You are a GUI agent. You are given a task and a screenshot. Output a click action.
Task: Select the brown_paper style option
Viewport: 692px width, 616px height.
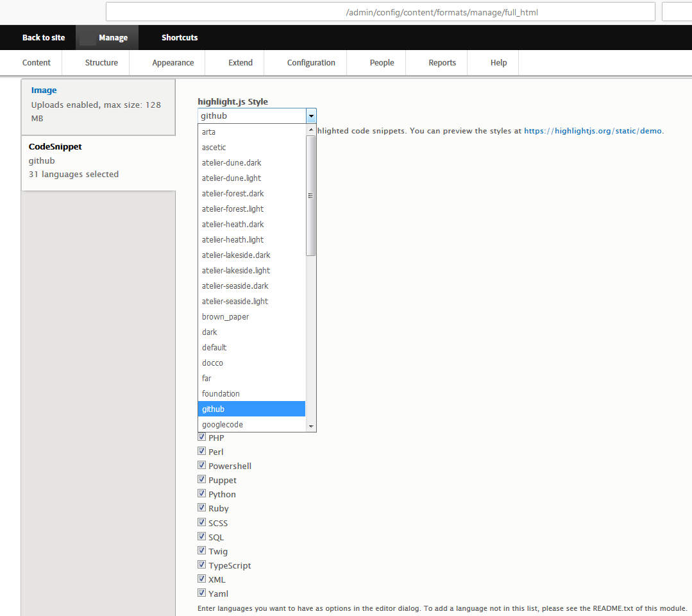(251, 316)
